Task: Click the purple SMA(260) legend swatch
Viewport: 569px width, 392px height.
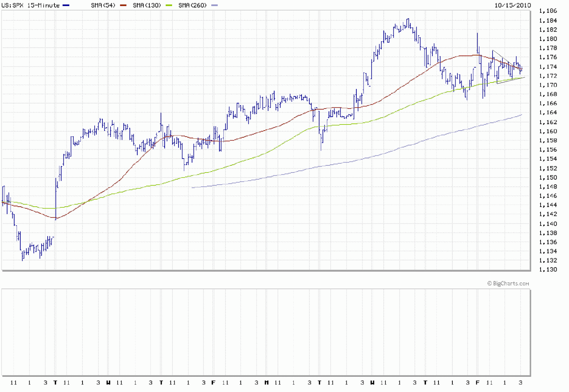Action: click(214, 5)
